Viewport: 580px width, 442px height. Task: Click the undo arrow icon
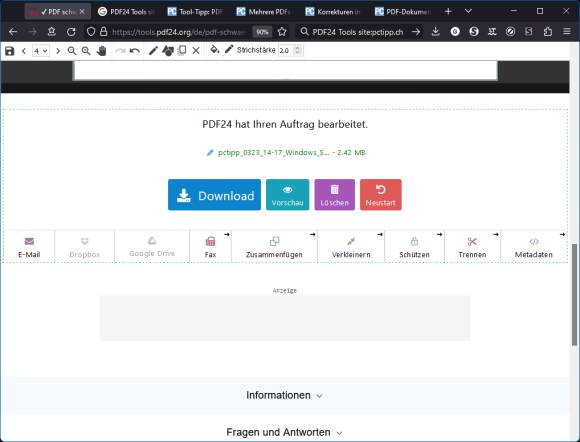click(135, 51)
